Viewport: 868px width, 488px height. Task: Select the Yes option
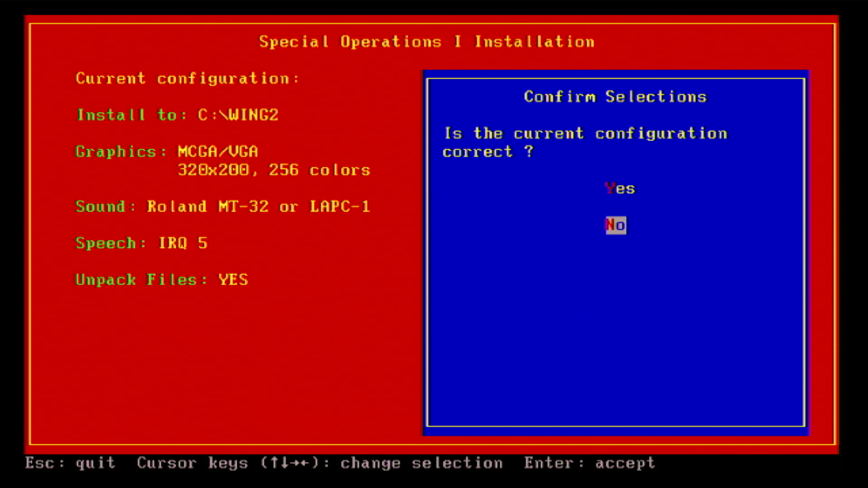tap(620, 188)
